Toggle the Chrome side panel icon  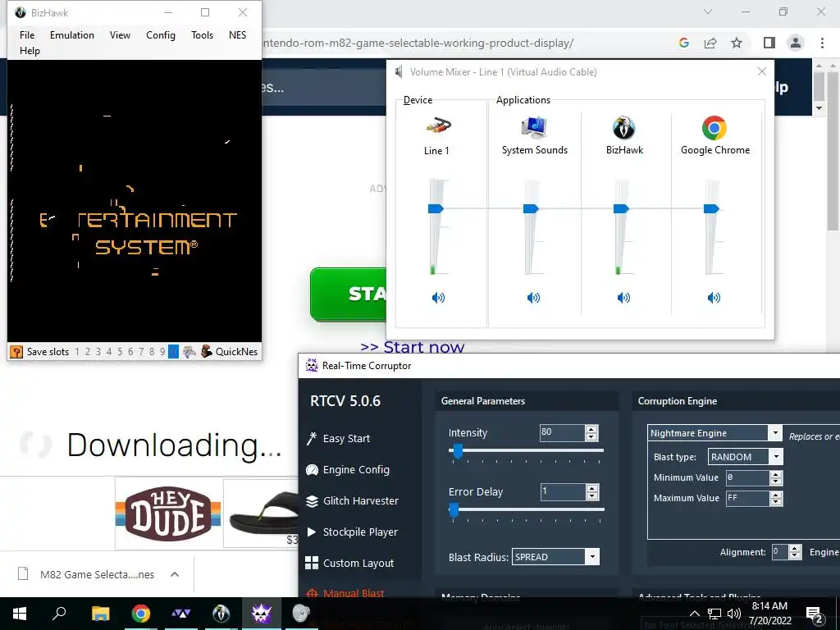[x=769, y=43]
